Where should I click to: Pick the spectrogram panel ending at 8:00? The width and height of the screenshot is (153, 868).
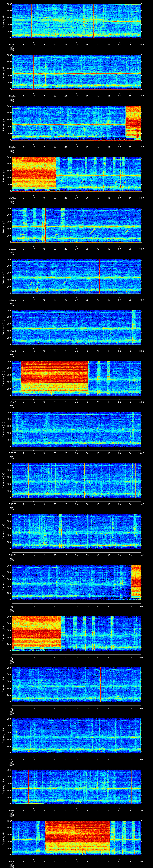(76, 327)
